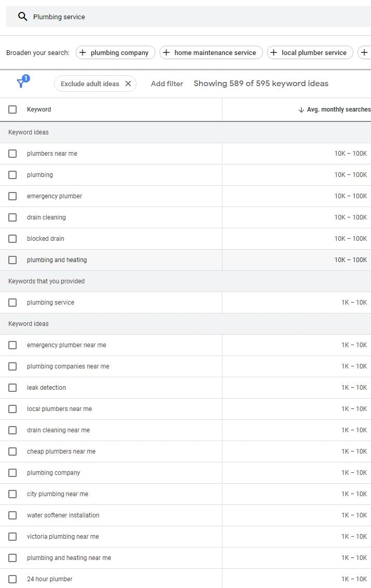Click the plus icon on local plumber service chip
Viewport: 371px width, 588px height.
274,52
